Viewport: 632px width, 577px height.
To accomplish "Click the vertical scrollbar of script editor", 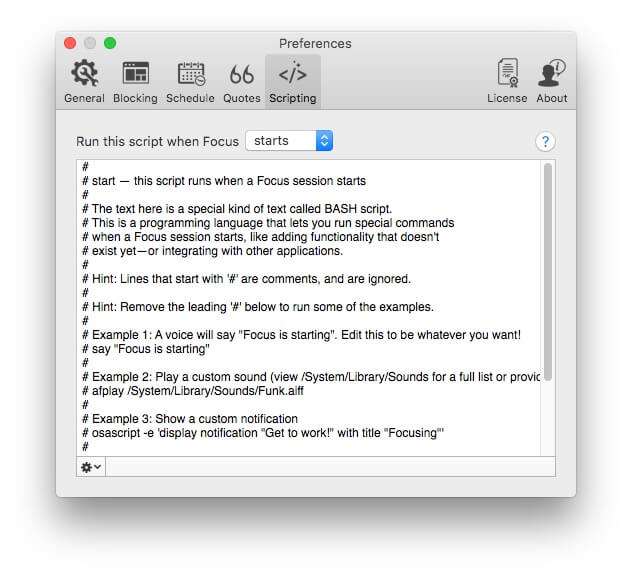I will [x=547, y=272].
